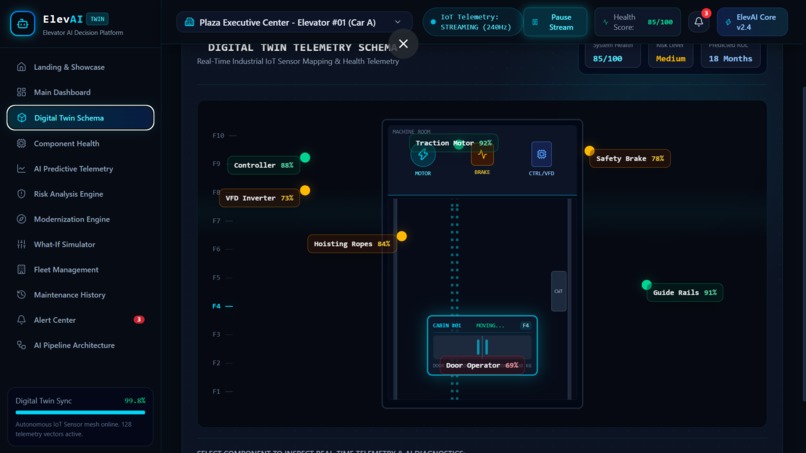Click the F1 floor label
The height and width of the screenshot is (453, 806).
[x=216, y=391]
